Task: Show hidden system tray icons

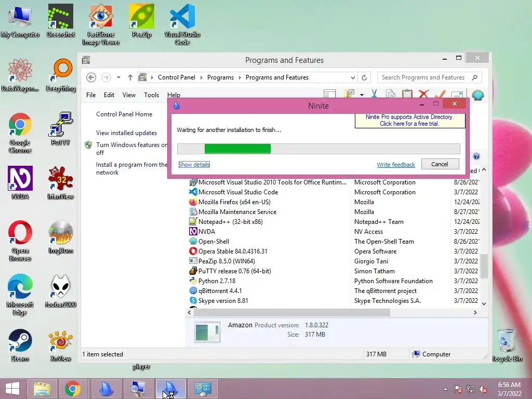Action: pos(445,389)
